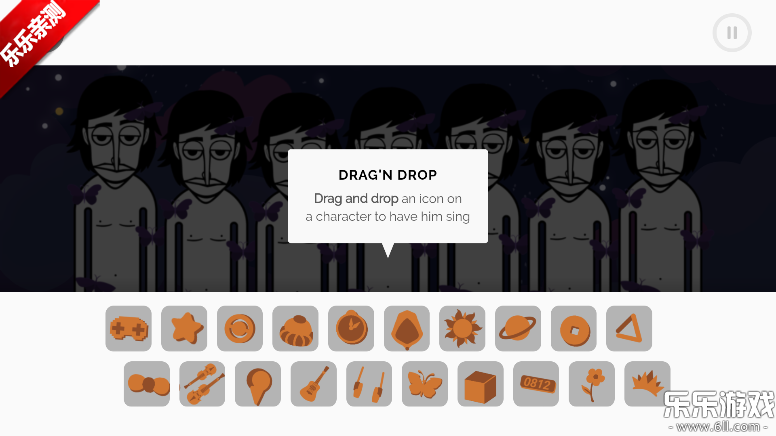Choose the circular arrows loop icon
776x436 pixels.
(240, 329)
